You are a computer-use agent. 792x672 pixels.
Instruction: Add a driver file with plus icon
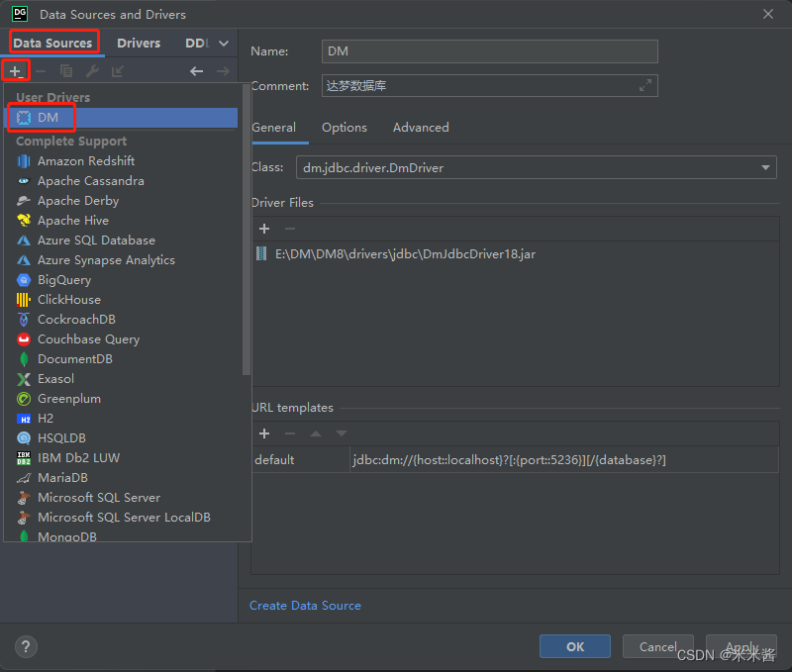pos(264,229)
